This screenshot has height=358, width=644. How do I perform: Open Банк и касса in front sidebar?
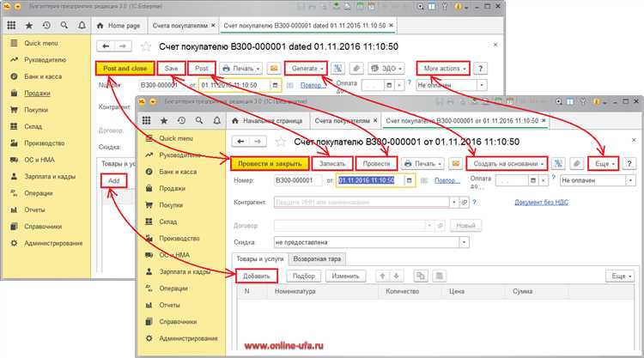pos(178,172)
